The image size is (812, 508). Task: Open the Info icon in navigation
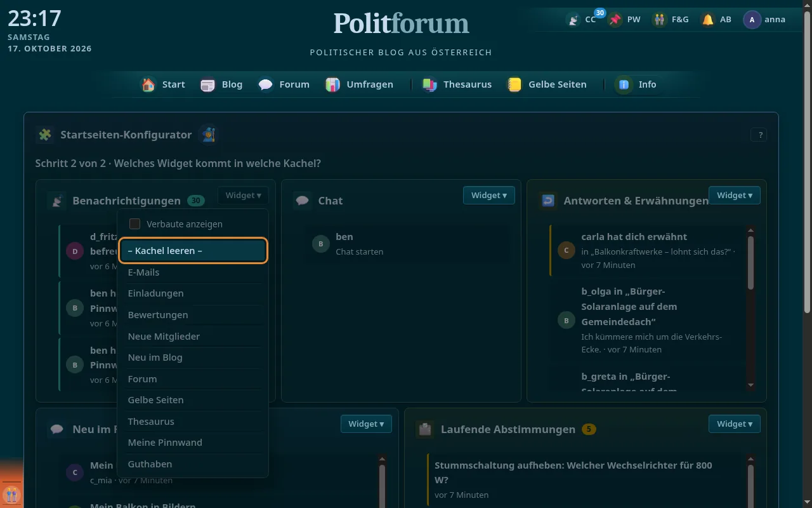[624, 84]
